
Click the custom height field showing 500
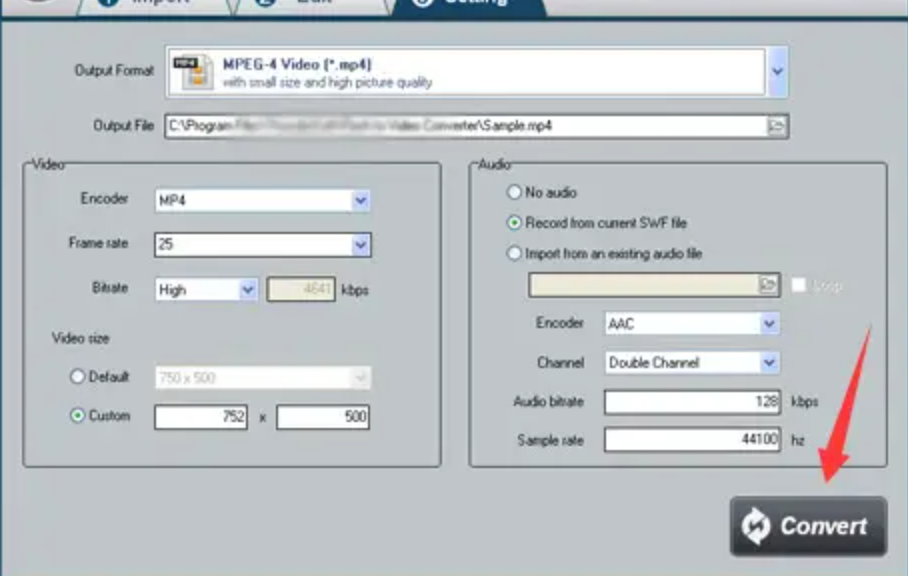click(x=323, y=417)
